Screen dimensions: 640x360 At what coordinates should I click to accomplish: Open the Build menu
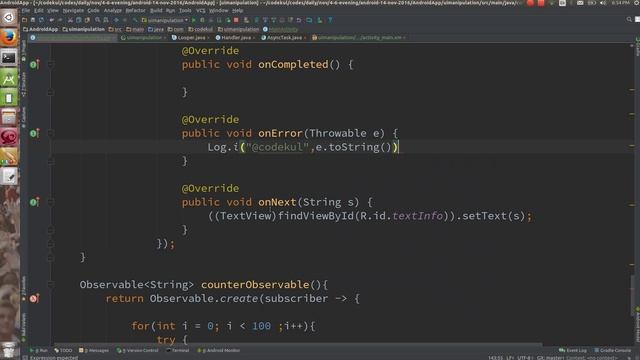click(x=156, y=10)
